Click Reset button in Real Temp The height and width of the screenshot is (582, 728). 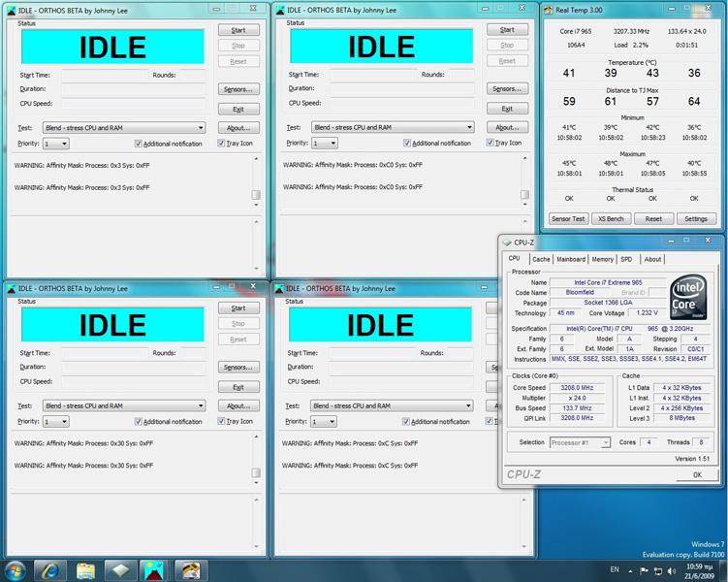653,219
